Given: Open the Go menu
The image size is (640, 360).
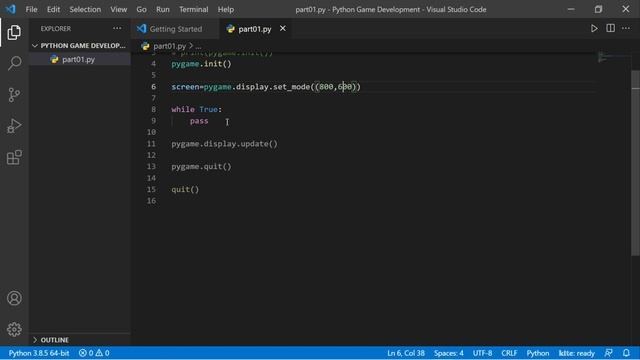Looking at the screenshot, I should coord(141,9).
